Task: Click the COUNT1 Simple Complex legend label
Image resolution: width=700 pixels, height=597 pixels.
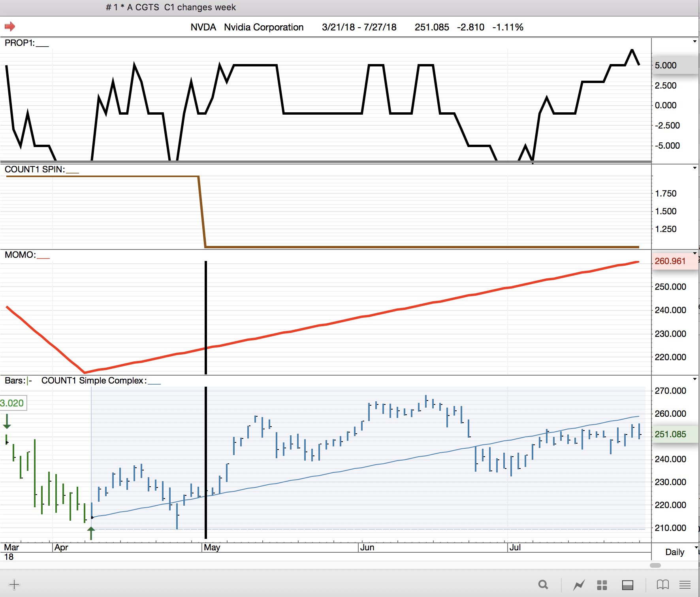Action: pos(94,380)
